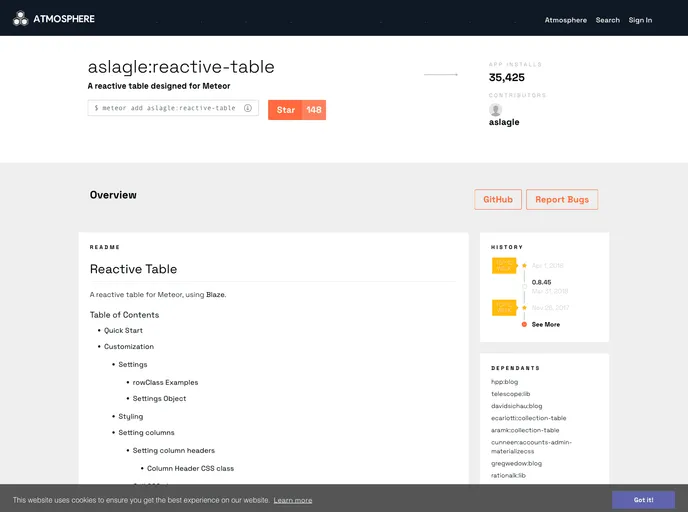Select the meteor add command field
This screenshot has height=512, width=688.
173,108
